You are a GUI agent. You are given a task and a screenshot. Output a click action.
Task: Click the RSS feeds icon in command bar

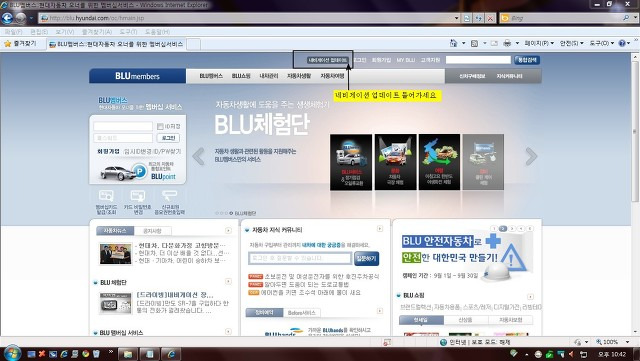(x=474, y=43)
